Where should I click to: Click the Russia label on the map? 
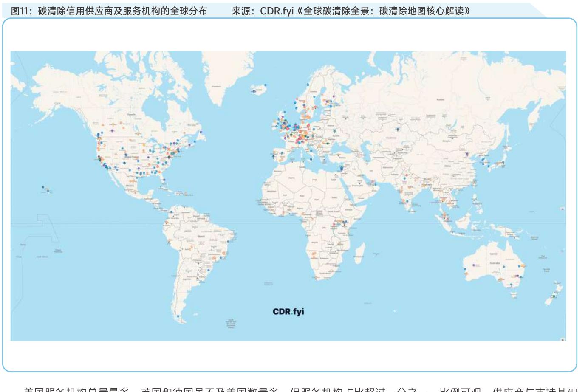click(440, 99)
